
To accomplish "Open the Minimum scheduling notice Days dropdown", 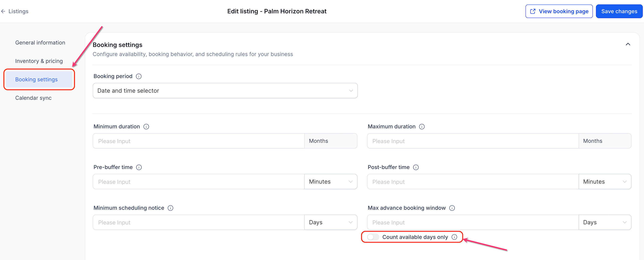I will tap(330, 222).
